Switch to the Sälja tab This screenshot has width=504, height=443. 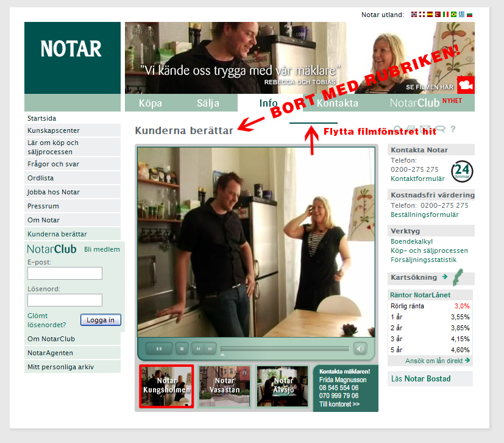click(x=208, y=103)
